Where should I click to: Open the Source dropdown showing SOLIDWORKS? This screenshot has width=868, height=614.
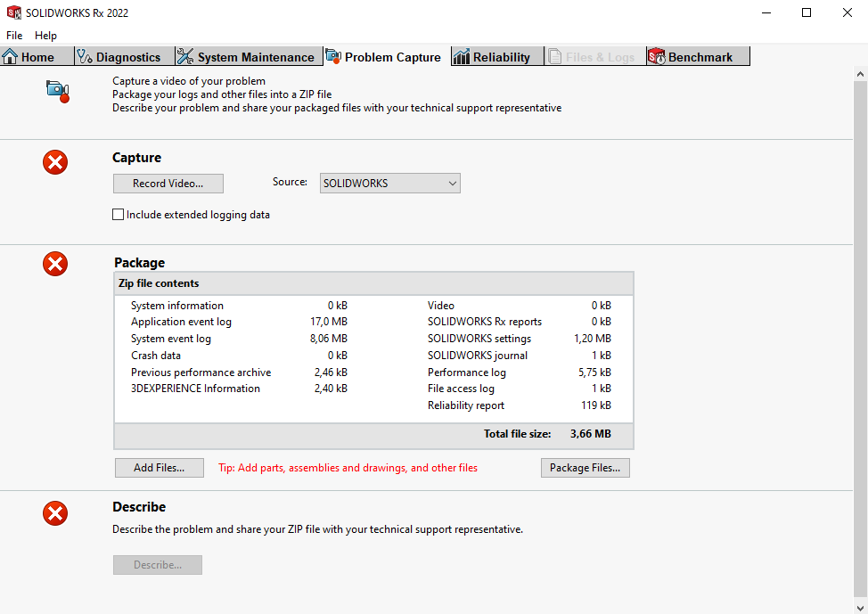[x=389, y=184]
